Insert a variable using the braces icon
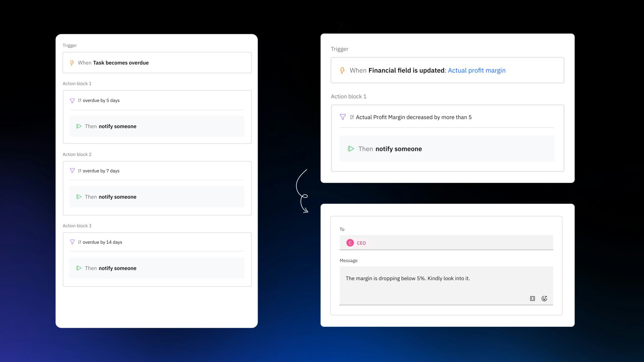The image size is (644, 362). (x=532, y=299)
